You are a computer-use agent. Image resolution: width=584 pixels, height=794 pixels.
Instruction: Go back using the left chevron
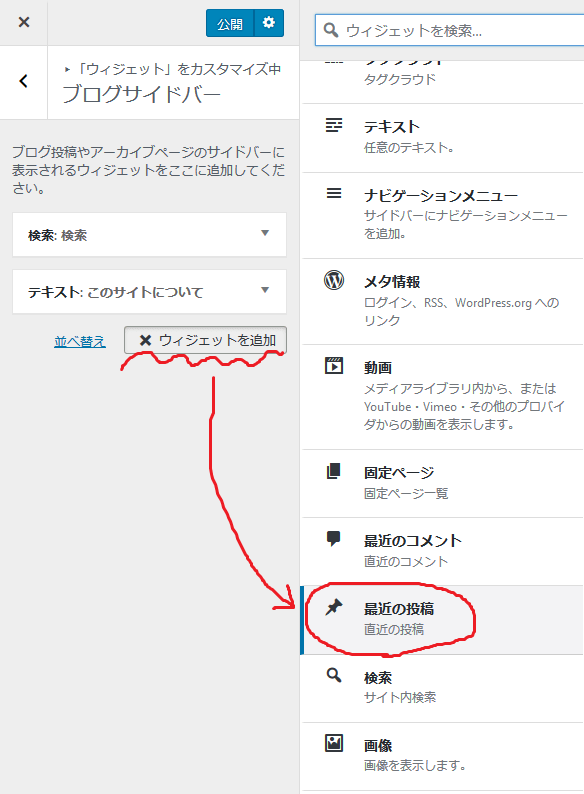(23, 81)
